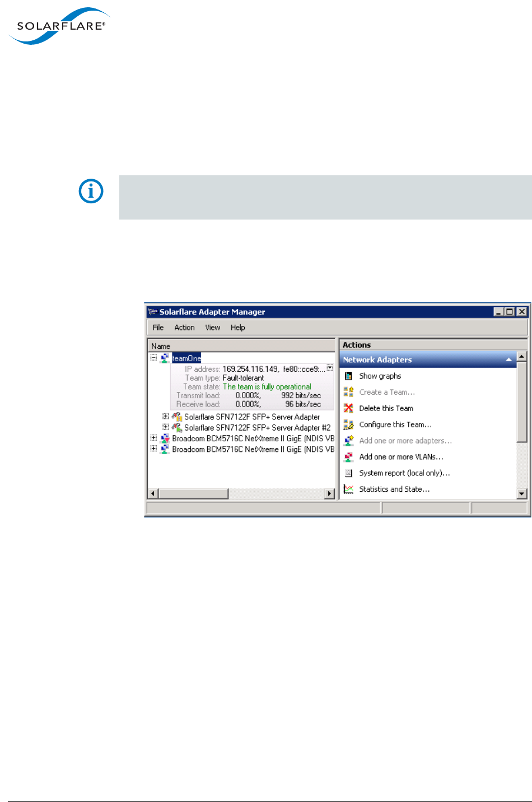Click the Create a Team icon
This screenshot has height=802, width=532.
[x=348, y=392]
